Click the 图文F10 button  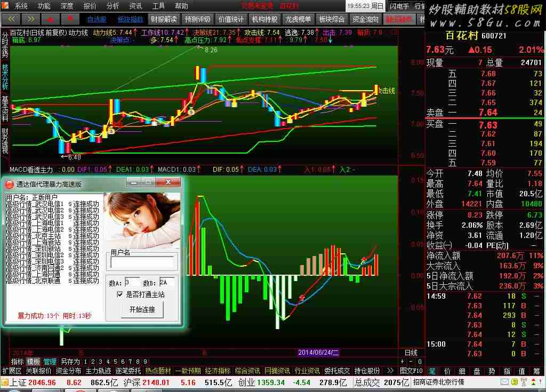coord(411,371)
